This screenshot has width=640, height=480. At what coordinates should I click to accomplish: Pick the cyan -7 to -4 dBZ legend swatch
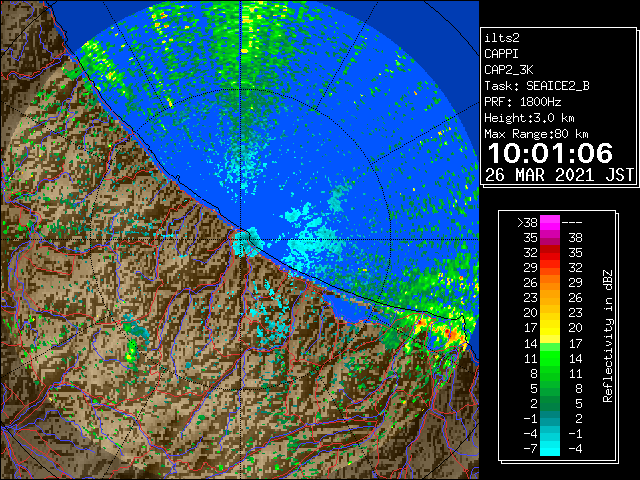550,448
